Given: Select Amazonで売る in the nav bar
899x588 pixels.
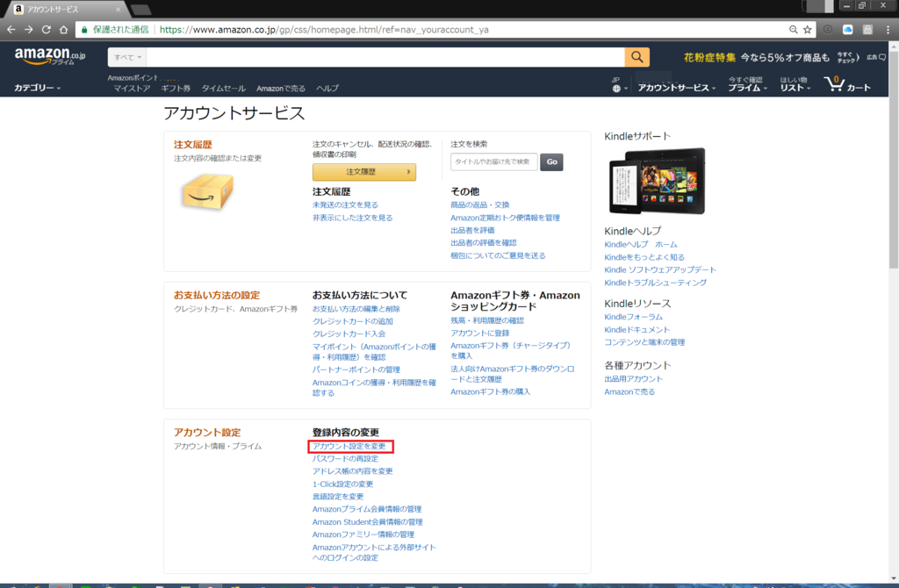Looking at the screenshot, I should click(281, 89).
